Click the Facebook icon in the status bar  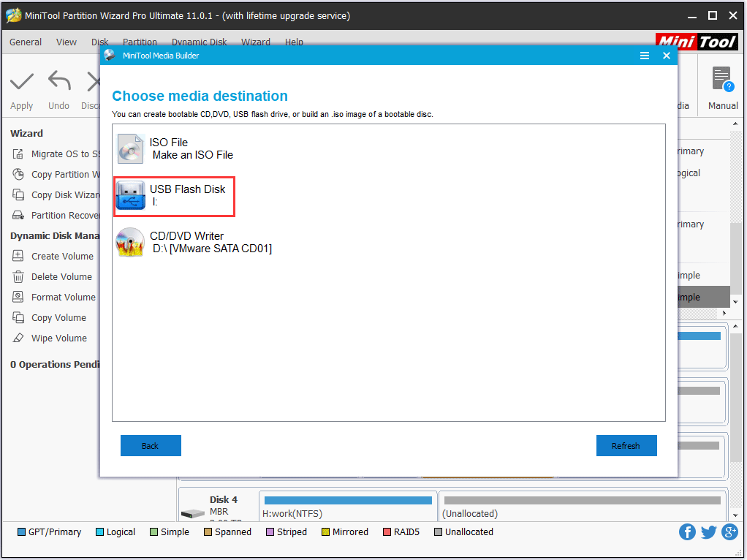687,532
